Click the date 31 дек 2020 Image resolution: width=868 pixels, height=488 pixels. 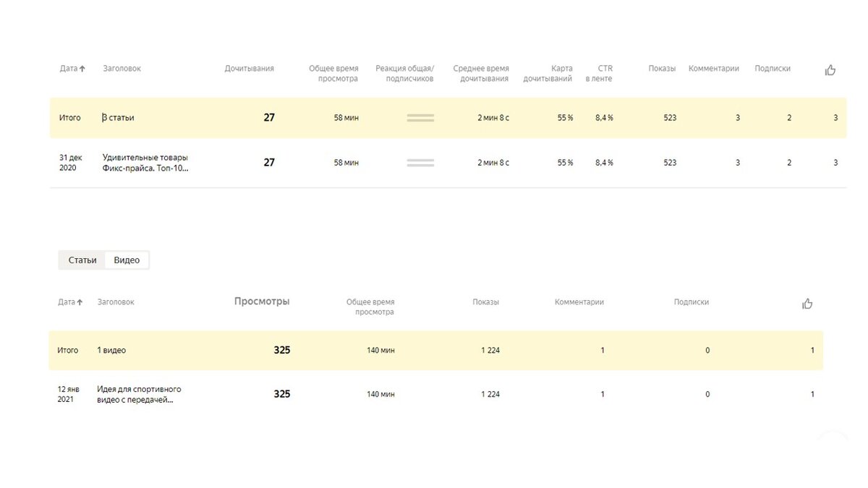(70, 163)
